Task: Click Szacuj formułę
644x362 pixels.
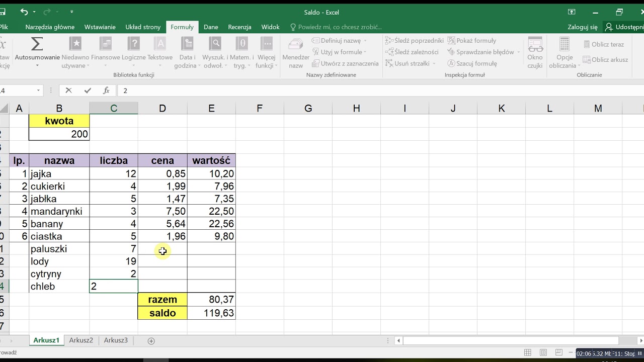Action: [x=472, y=63]
